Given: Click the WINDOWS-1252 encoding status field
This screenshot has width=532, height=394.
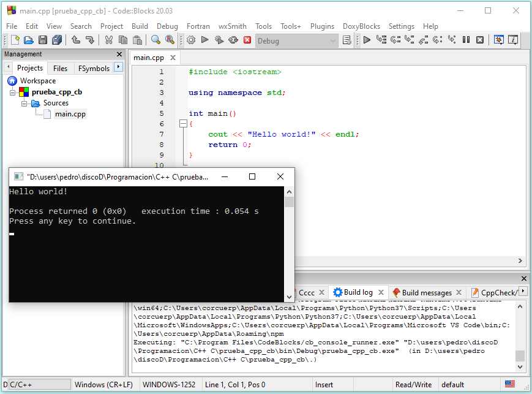Looking at the screenshot, I should [x=169, y=384].
